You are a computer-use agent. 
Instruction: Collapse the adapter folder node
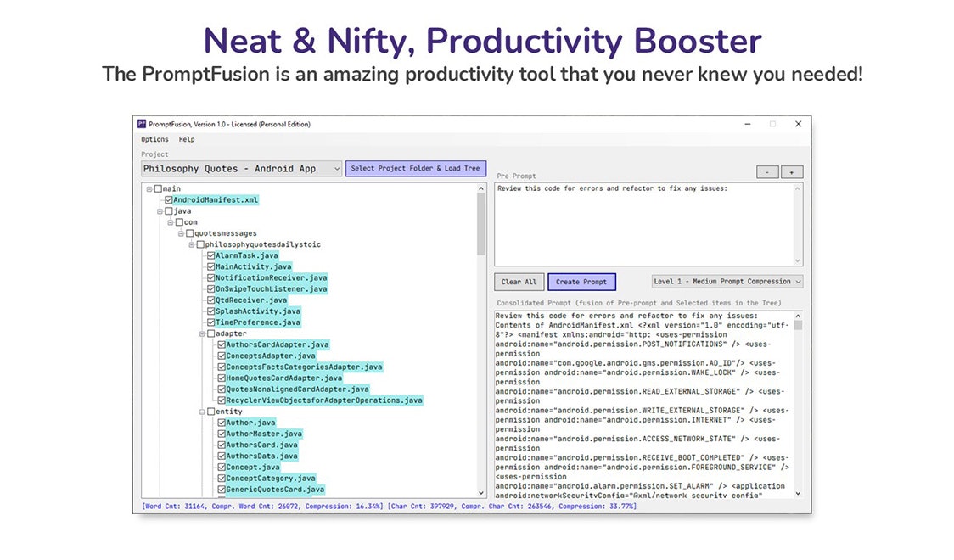click(x=202, y=333)
